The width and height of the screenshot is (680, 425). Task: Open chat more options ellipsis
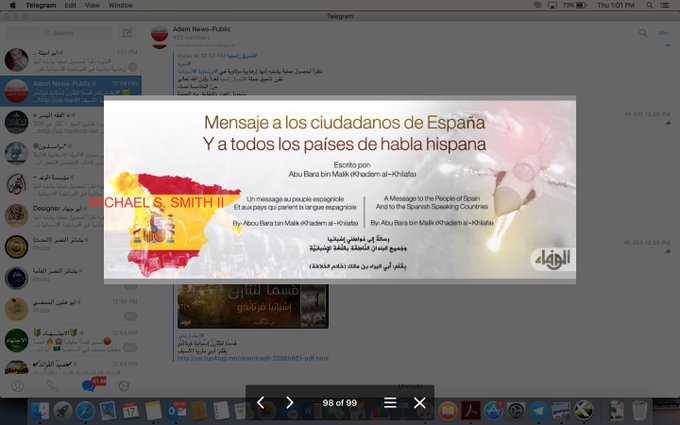pyautogui.click(x=664, y=33)
